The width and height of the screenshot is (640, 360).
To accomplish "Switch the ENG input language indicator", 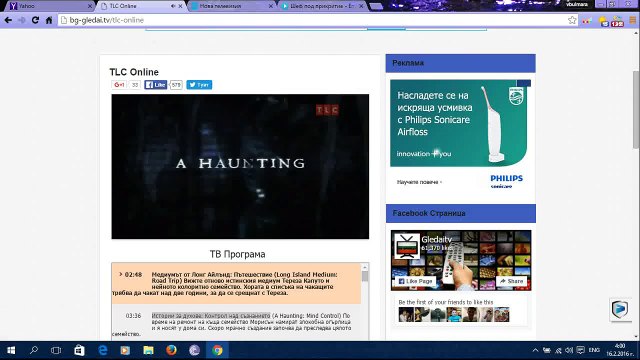I will (x=594, y=350).
